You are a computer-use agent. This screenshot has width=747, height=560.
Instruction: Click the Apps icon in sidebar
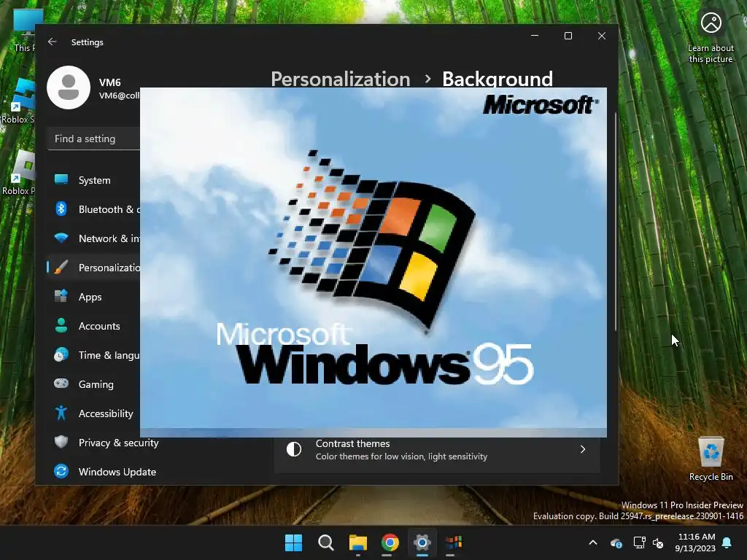(x=61, y=296)
